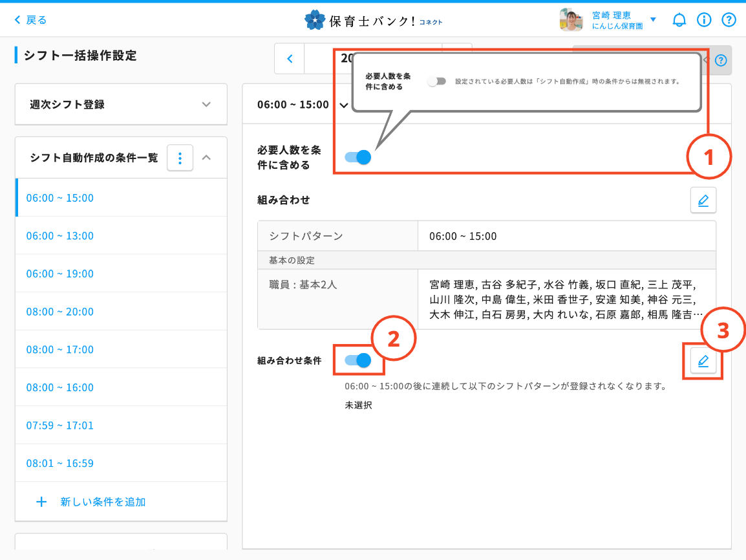Screen dimensions: 746x560
Task: Open the info circle icon in header
Action: tap(704, 20)
